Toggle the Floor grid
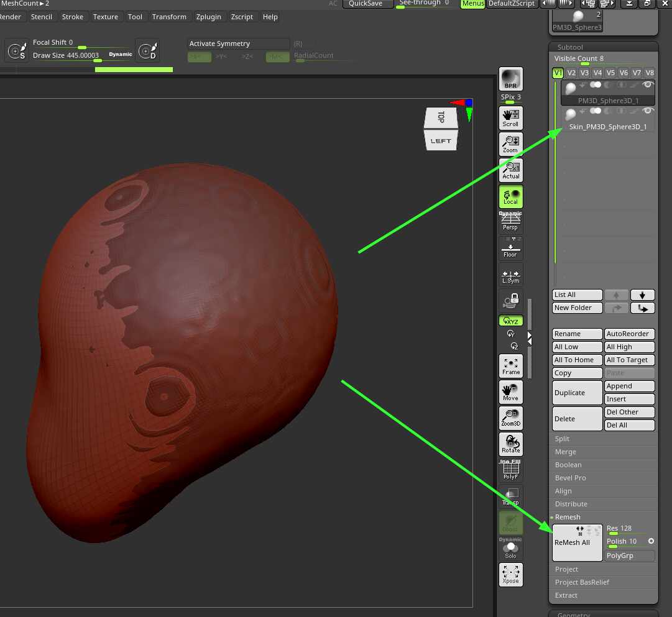 (510, 248)
